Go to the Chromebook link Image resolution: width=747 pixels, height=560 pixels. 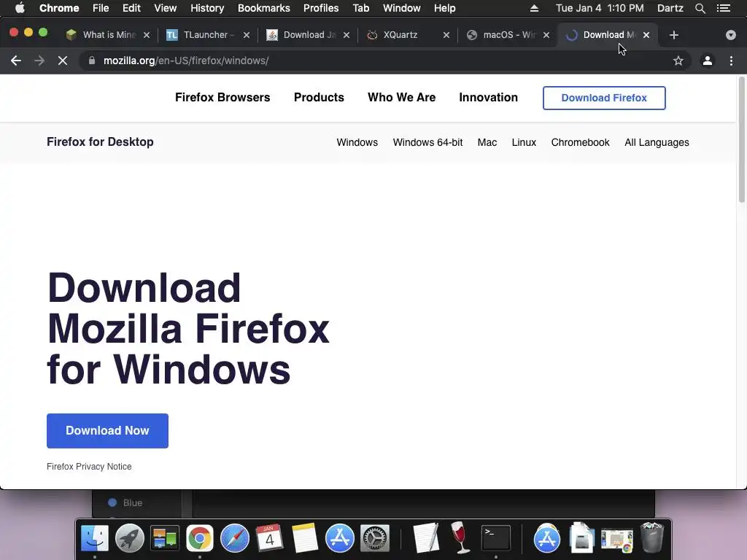coord(580,142)
